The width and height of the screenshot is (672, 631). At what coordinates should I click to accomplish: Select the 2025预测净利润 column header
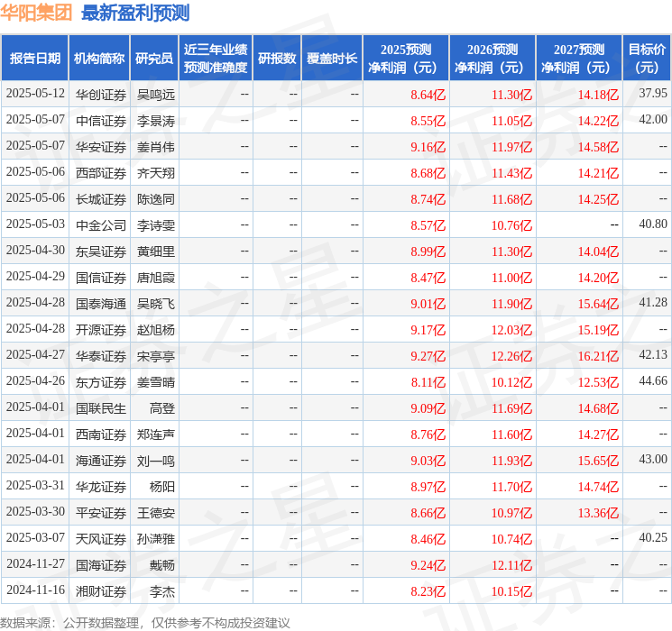(x=405, y=59)
